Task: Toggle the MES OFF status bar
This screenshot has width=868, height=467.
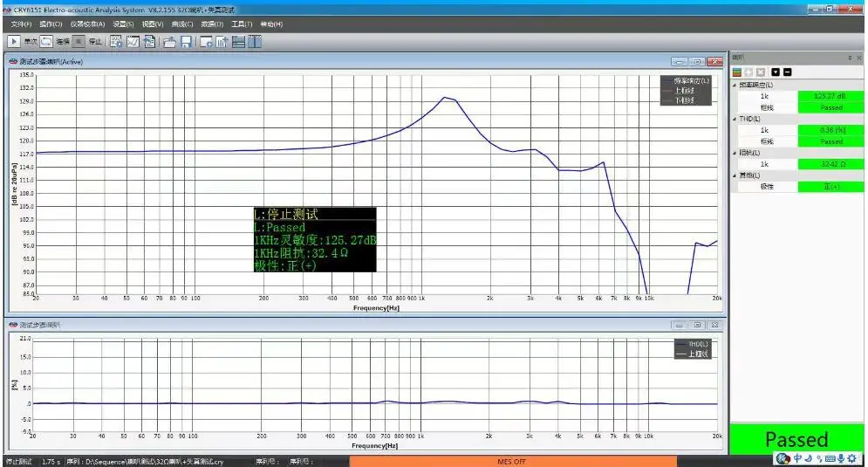Action: click(511, 461)
